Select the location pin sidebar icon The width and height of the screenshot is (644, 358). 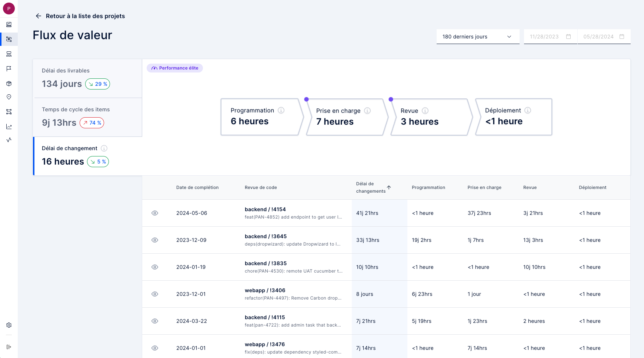coord(9,97)
